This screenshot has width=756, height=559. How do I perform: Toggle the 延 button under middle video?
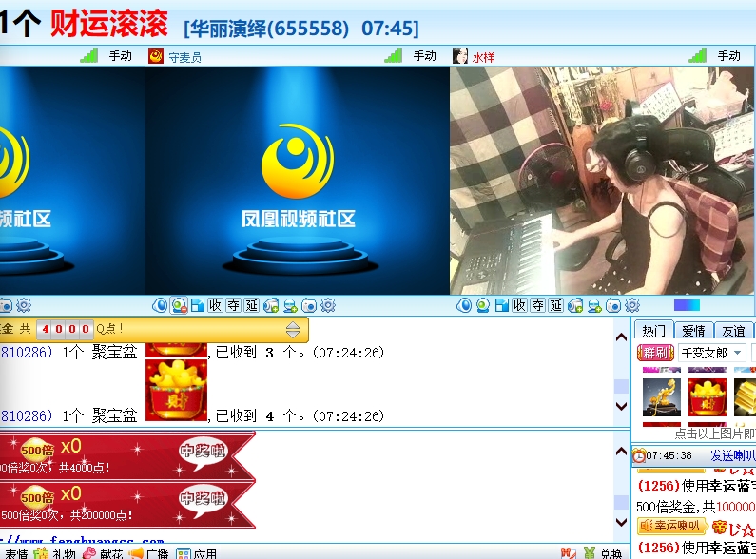click(252, 305)
